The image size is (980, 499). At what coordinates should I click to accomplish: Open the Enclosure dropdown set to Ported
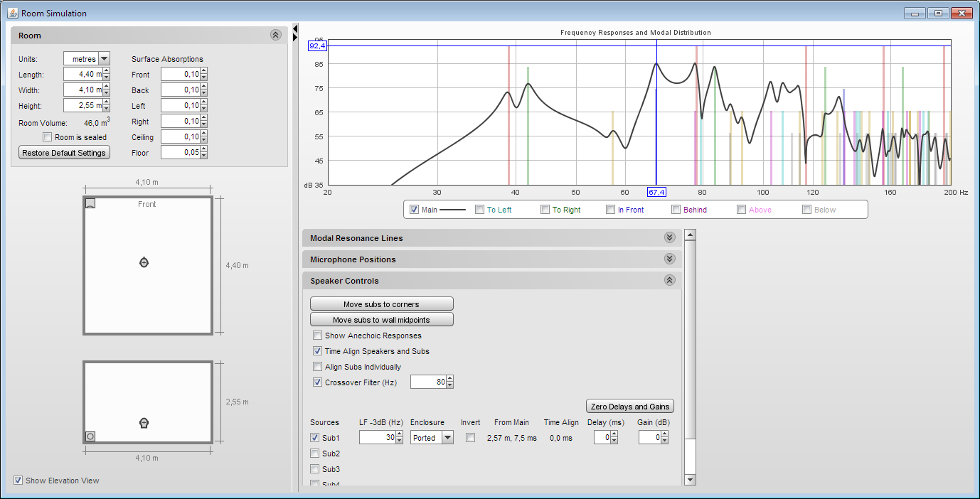click(447, 438)
